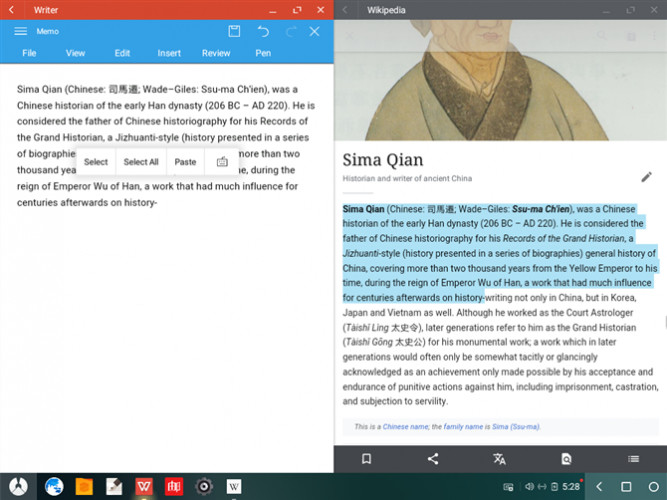Viewport: 667px width, 500px height.
Task: Click the Sima Qian portrait image
Action: pos(500,80)
